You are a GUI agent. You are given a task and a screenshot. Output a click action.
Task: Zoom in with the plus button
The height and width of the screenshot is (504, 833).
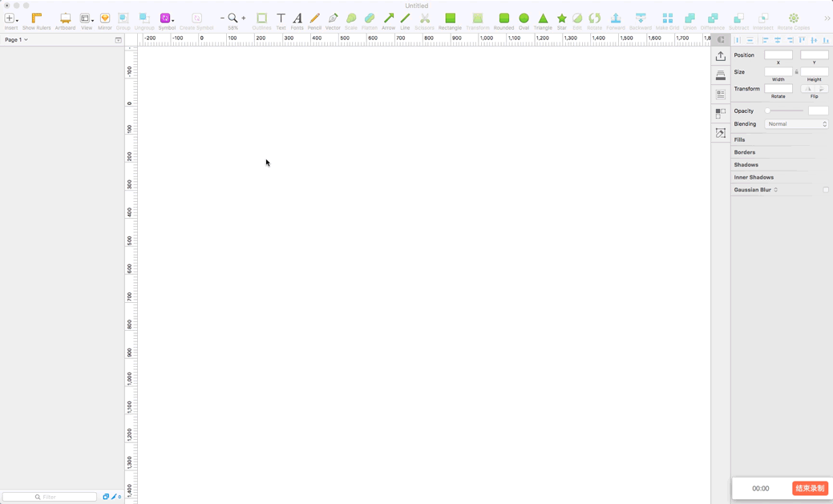(243, 18)
